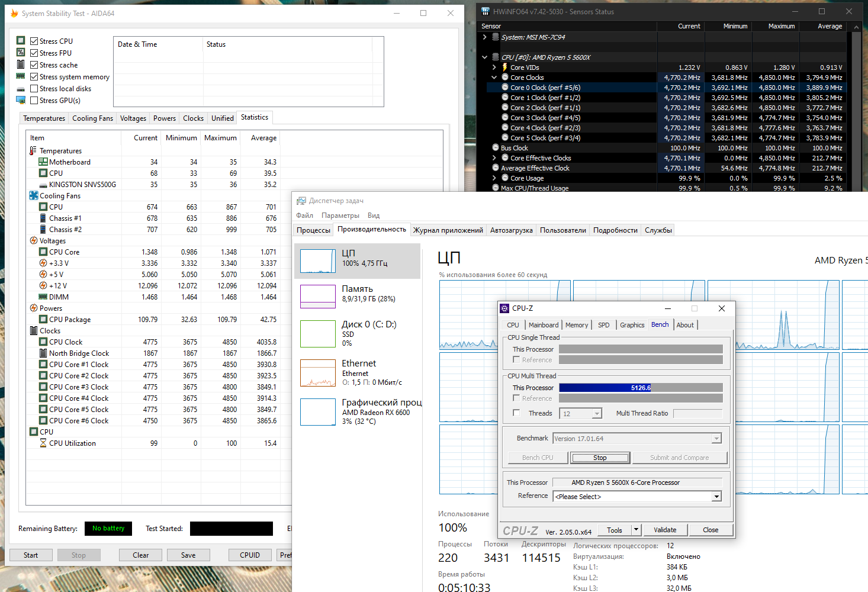Switch to the Cooling Fans tab
Image resolution: width=868 pixels, height=592 pixels.
[x=92, y=118]
